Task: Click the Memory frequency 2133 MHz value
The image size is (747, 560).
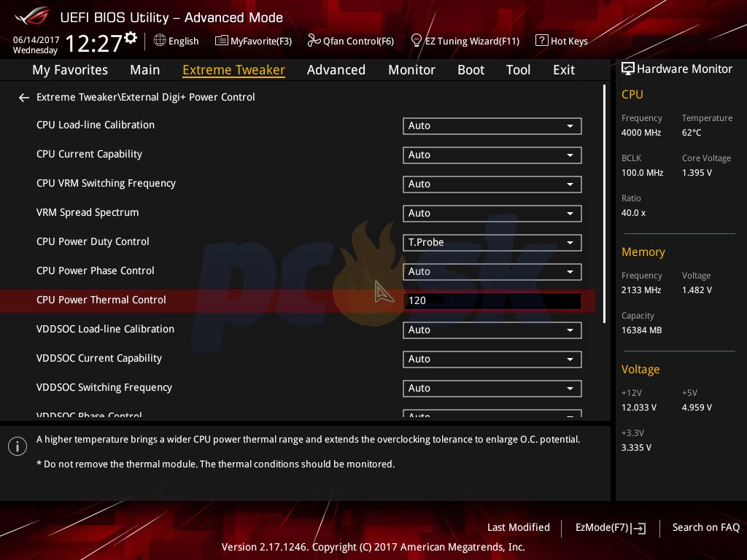Action: point(641,290)
